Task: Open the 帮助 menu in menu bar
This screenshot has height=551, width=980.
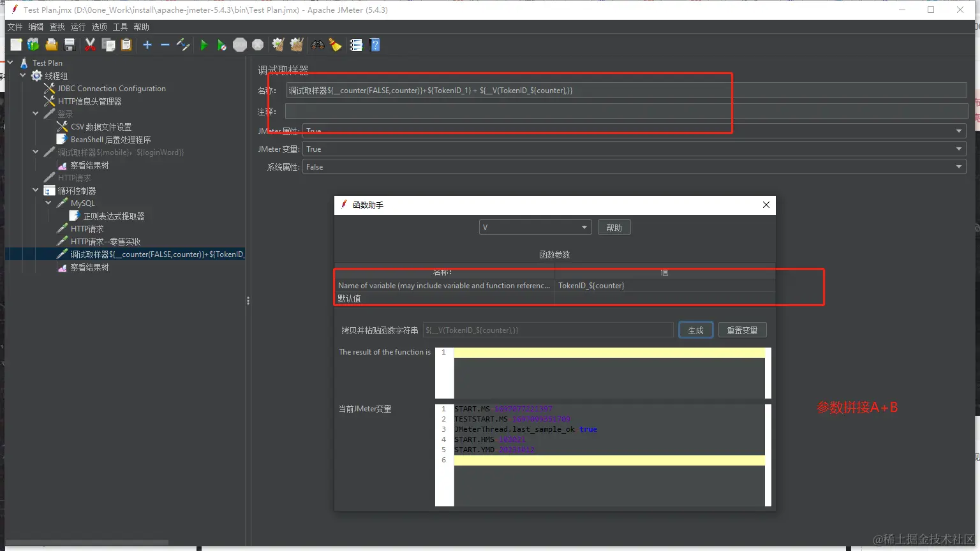Action: (141, 27)
